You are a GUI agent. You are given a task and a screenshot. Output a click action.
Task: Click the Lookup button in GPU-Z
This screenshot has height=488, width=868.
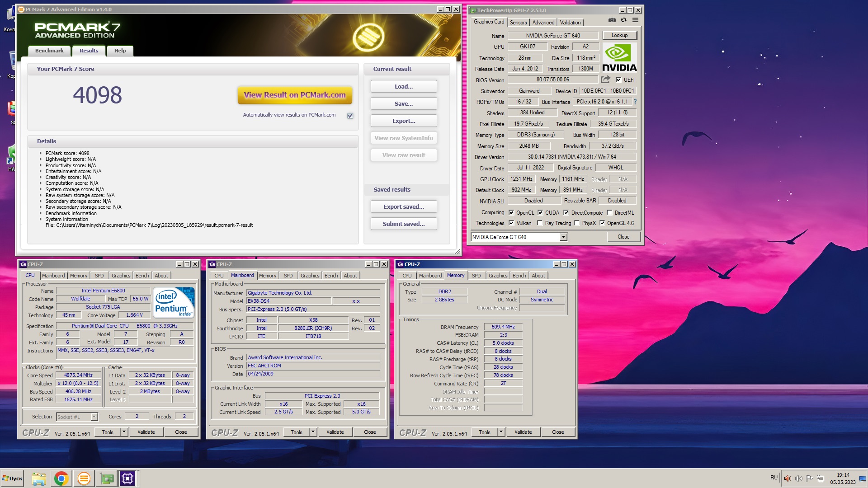pos(619,35)
